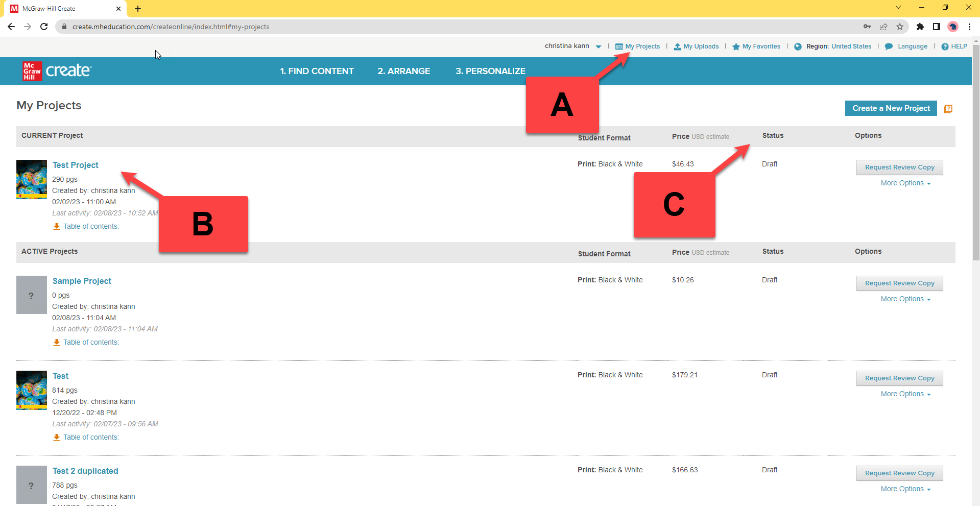
Task: Expand More Options for Sample Project
Action: (x=905, y=299)
